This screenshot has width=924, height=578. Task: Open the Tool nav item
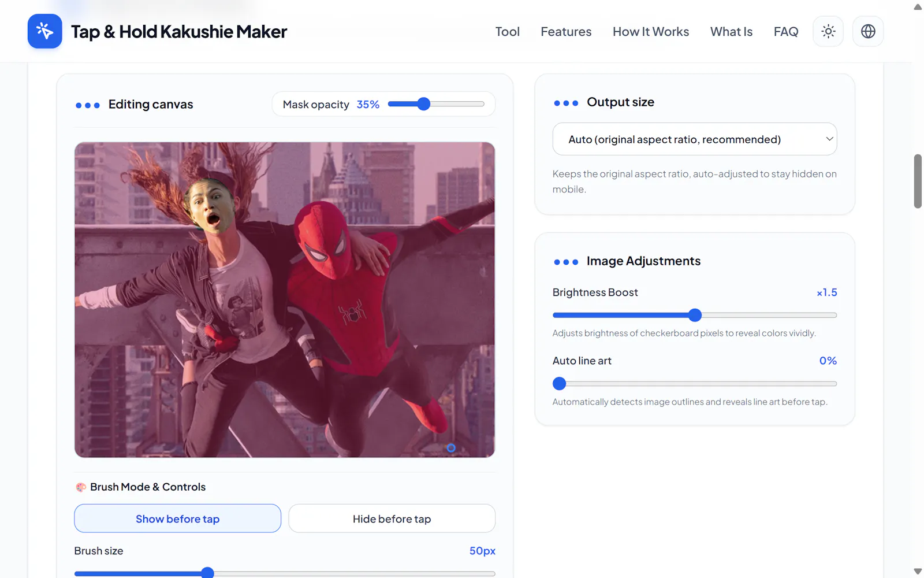(508, 32)
